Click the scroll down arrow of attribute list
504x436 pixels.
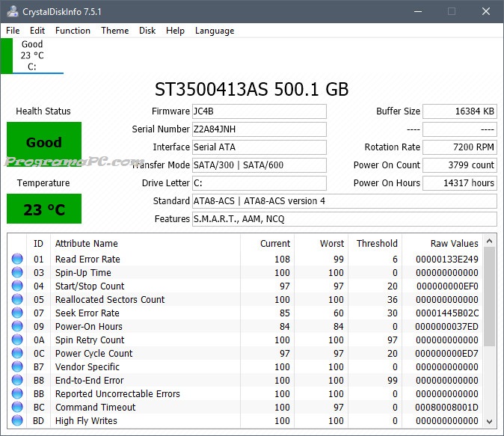tap(490, 421)
